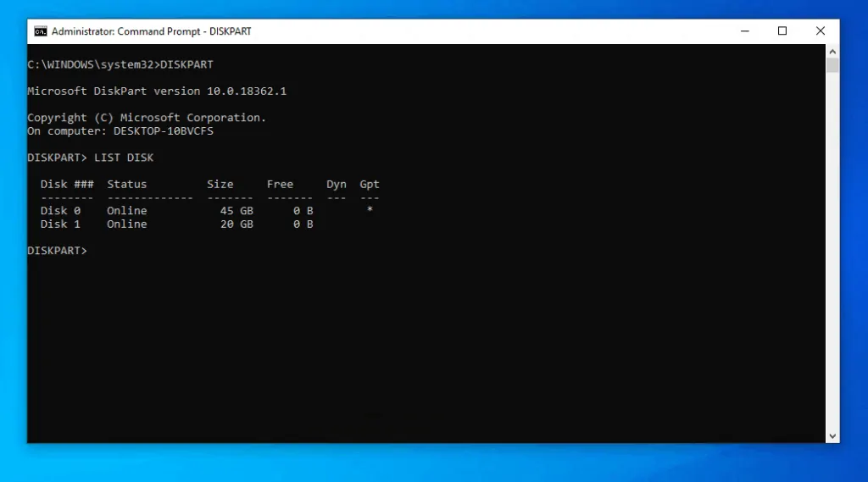The image size is (868, 482).
Task: Click the 'Disk 0' row label
Action: (60, 211)
